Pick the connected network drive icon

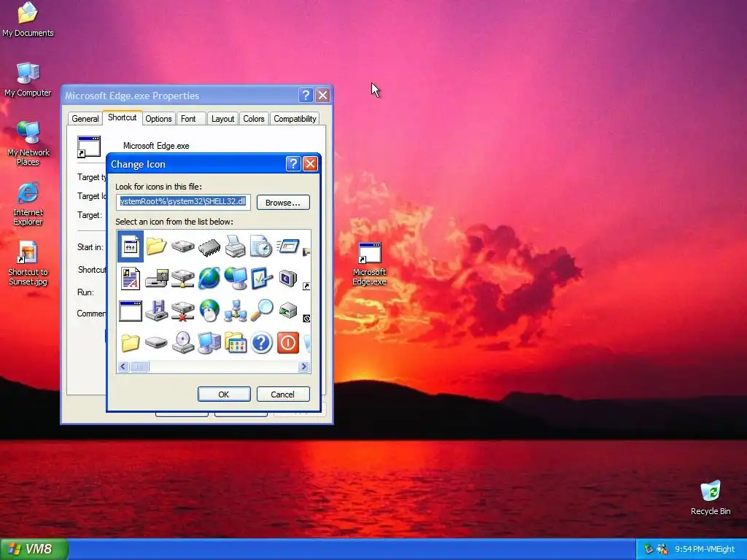[x=183, y=279]
